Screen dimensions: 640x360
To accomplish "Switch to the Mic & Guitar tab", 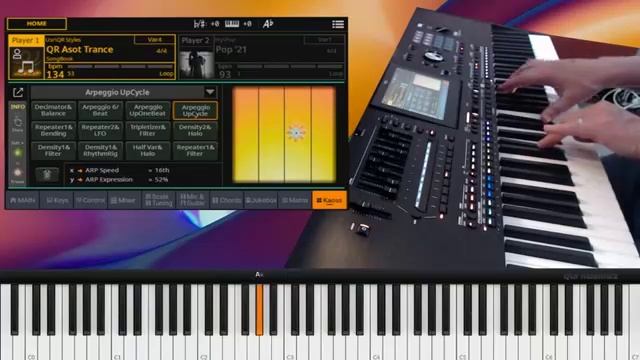I will coord(192,200).
